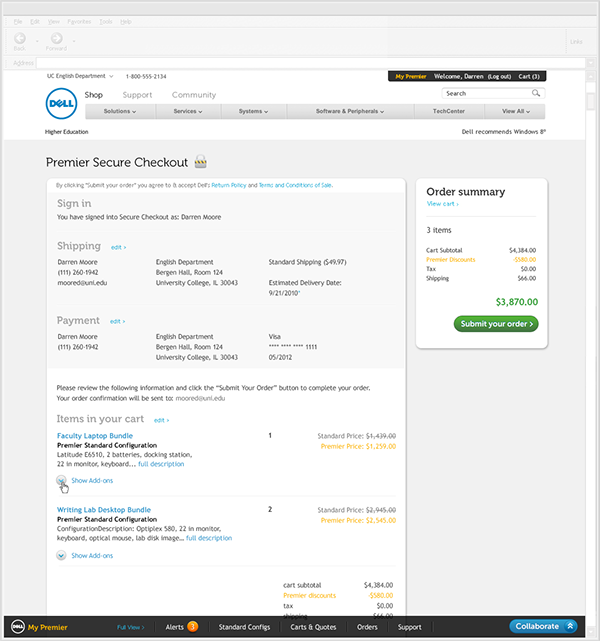Open the View menu

point(54,22)
